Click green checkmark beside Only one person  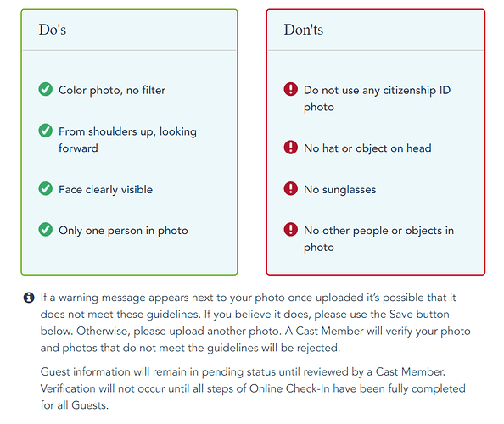click(x=45, y=230)
